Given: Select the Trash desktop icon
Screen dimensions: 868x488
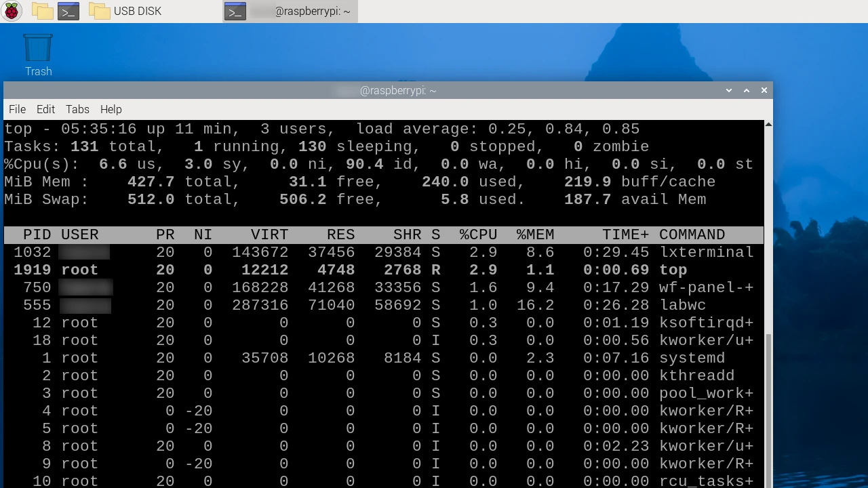Looking at the screenshot, I should pyautogui.click(x=38, y=54).
